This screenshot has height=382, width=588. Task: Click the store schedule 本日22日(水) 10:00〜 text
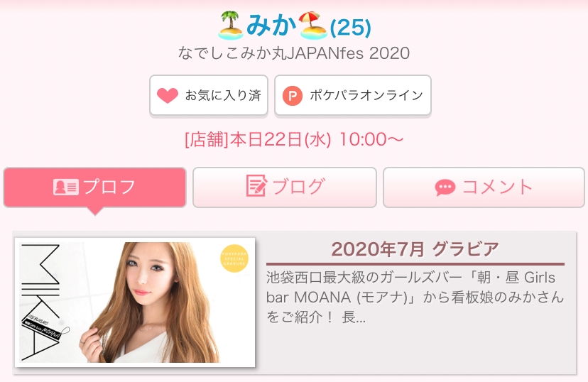[294, 138]
